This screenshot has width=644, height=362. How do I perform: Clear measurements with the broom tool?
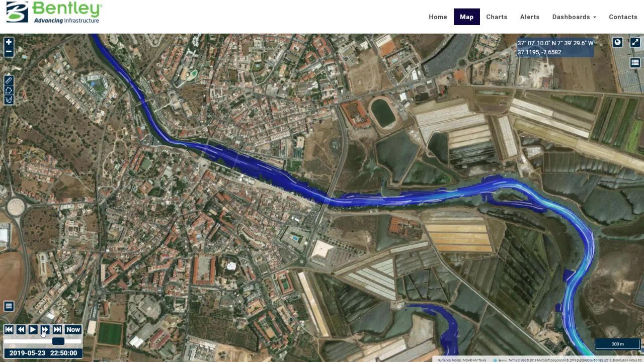point(9,100)
